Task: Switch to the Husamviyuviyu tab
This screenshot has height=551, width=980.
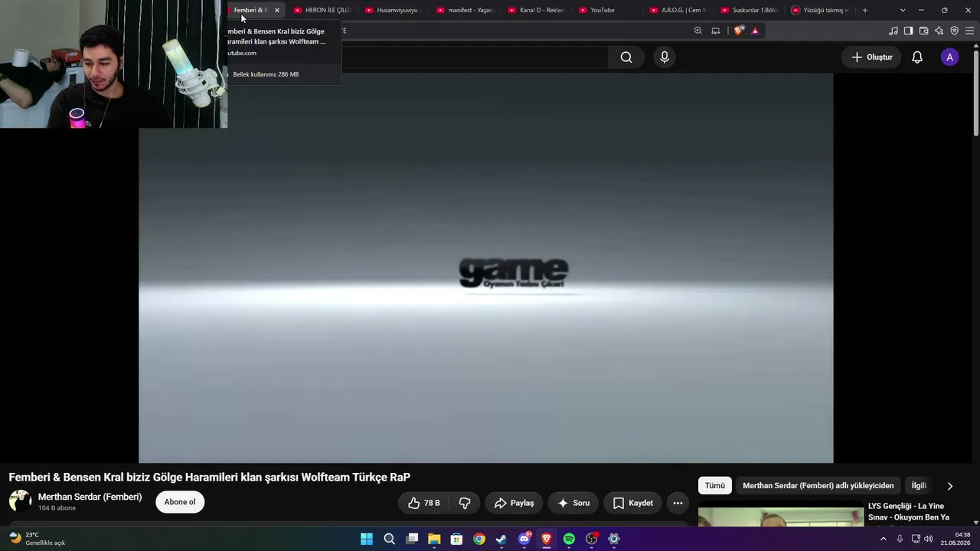Action: (393, 10)
